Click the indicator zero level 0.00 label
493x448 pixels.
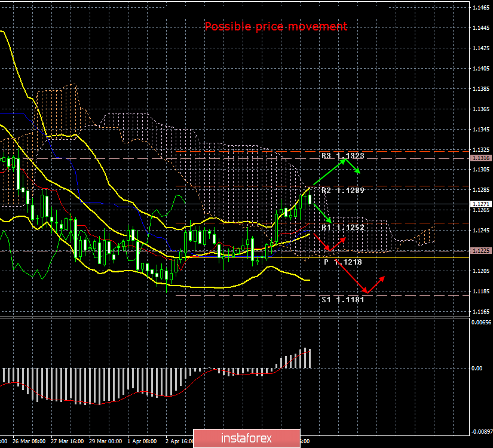pos(477,368)
